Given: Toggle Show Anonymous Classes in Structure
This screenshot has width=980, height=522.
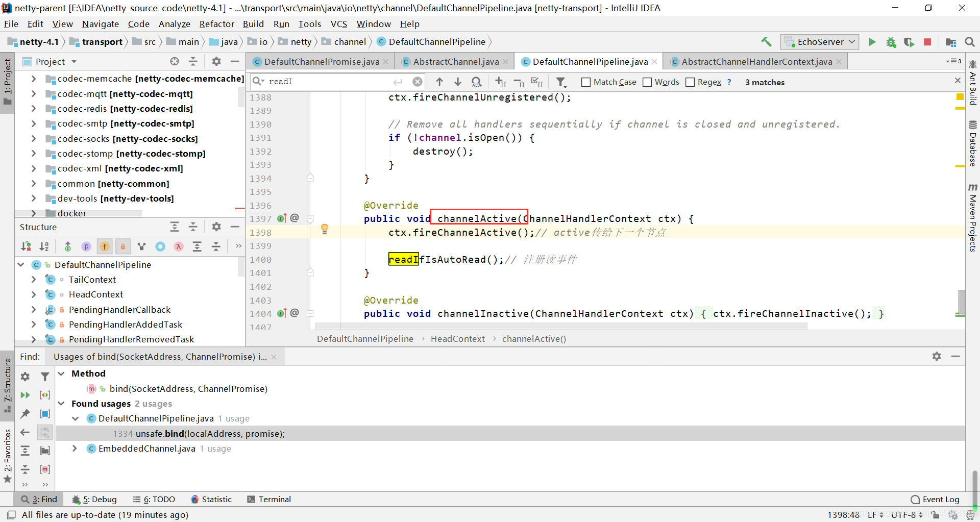Looking at the screenshot, I should (160, 246).
